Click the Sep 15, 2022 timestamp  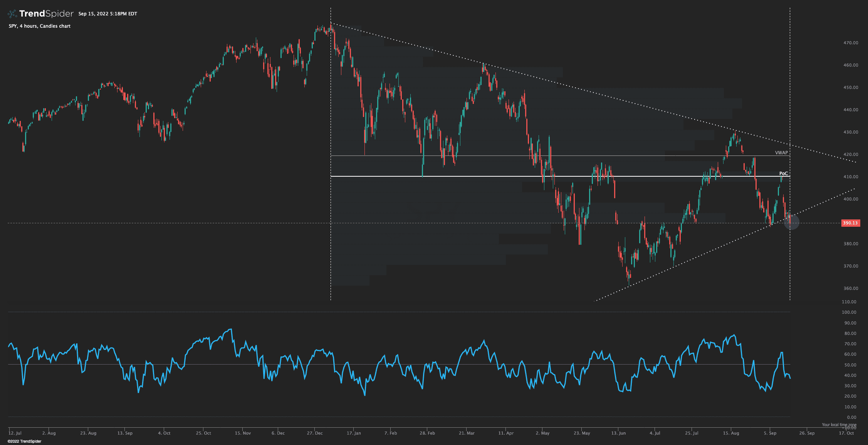pos(107,14)
